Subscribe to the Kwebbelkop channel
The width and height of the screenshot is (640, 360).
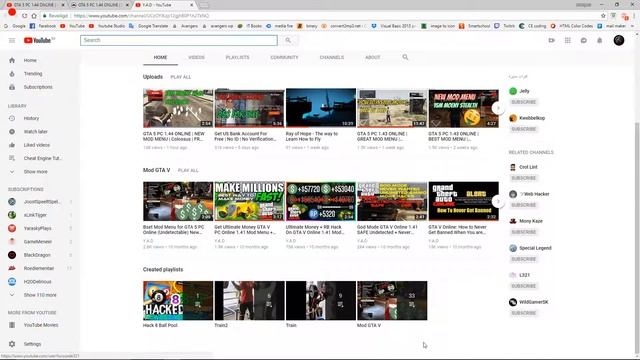(524, 129)
